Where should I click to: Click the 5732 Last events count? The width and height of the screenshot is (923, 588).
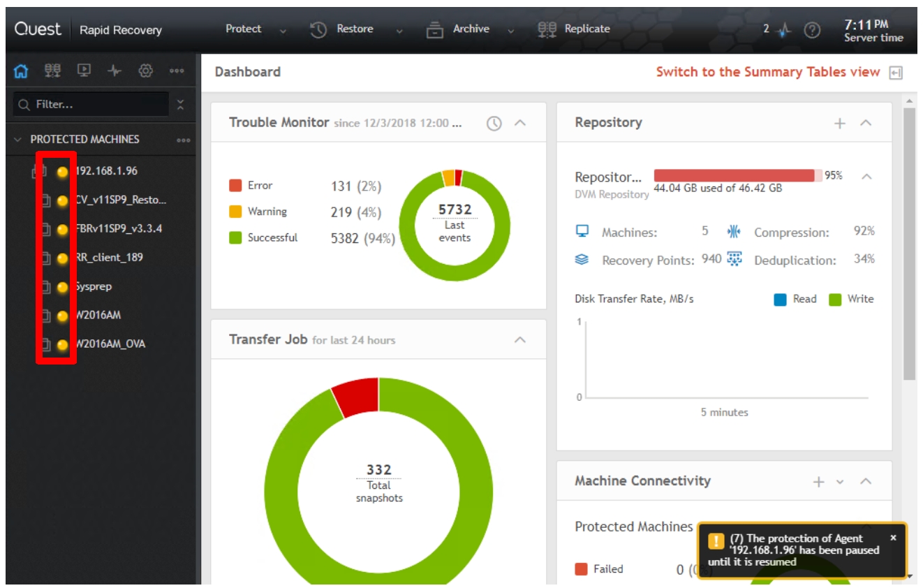pyautogui.click(x=455, y=209)
